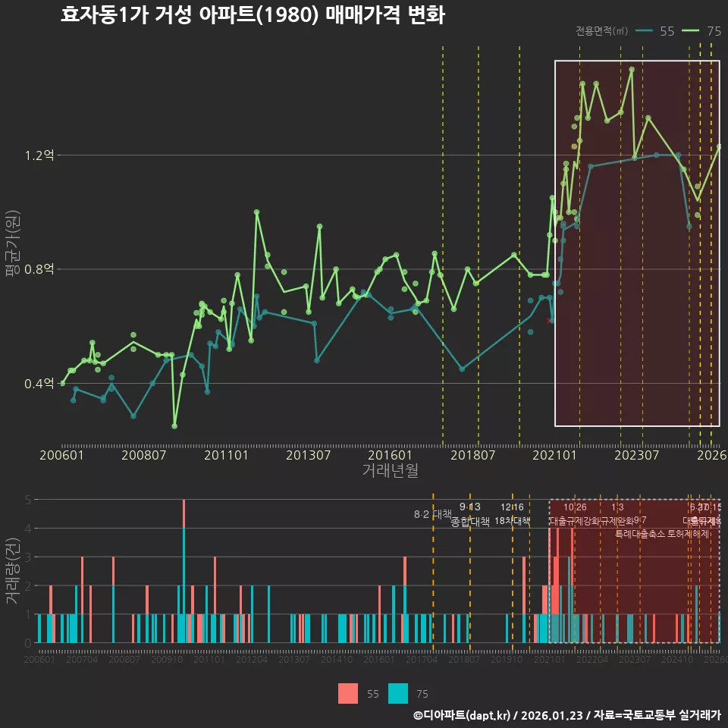Click the 9·13 종합대책 policy annotation
The height and width of the screenshot is (728, 728).
(x=470, y=514)
